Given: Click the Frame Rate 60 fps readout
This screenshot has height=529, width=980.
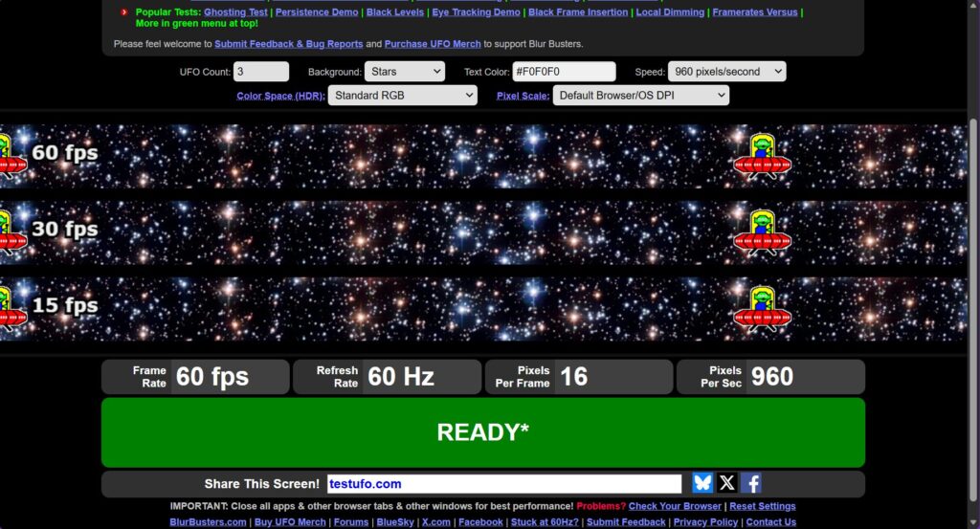Looking at the screenshot, I should pyautogui.click(x=195, y=377).
